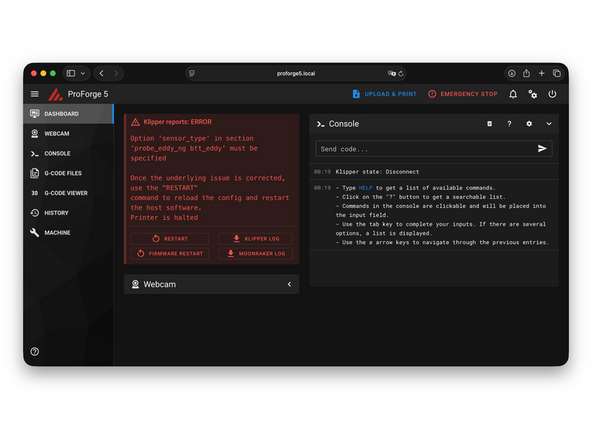Open the power menu icon
Screen dimensions: 592x444
point(552,94)
